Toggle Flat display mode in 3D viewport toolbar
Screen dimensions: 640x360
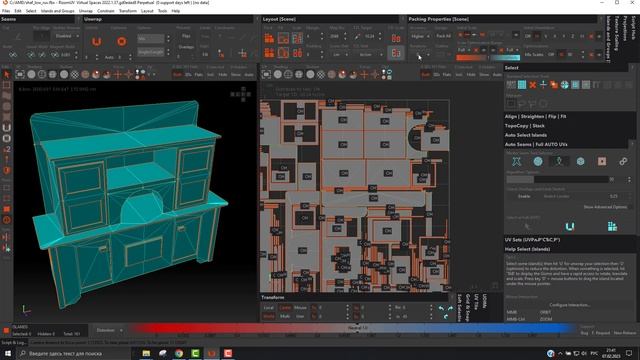(x=198, y=75)
